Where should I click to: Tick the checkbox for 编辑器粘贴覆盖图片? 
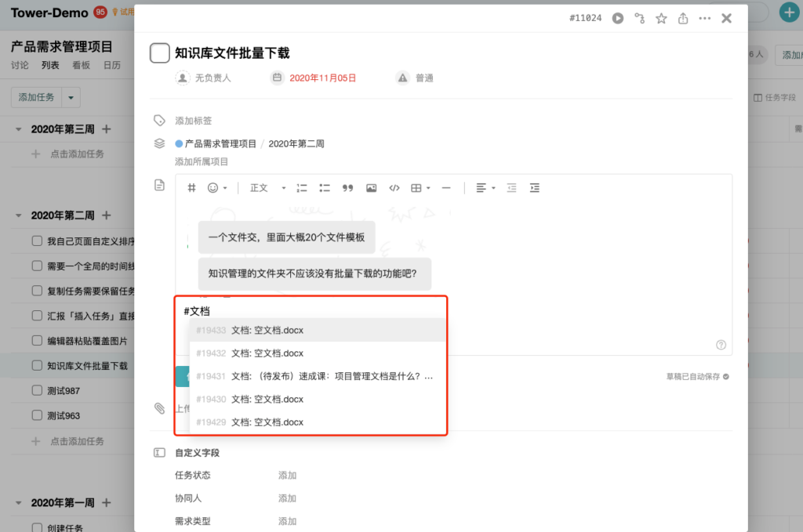point(37,341)
